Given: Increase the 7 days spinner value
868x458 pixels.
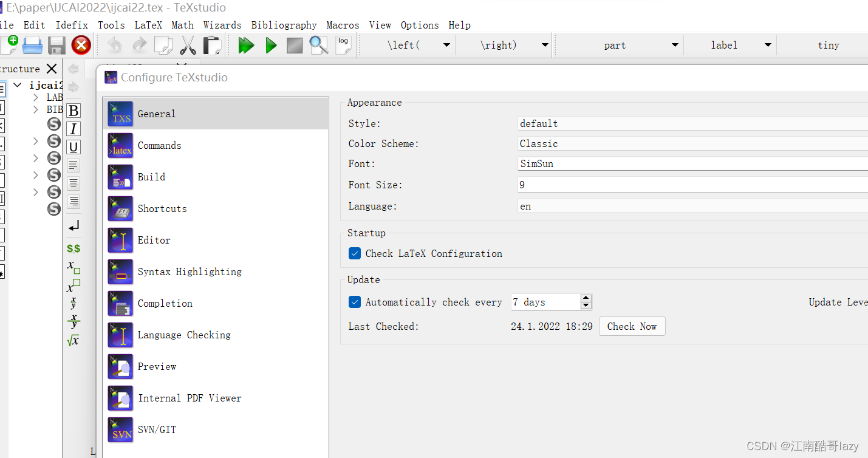Looking at the screenshot, I should (x=586, y=298).
